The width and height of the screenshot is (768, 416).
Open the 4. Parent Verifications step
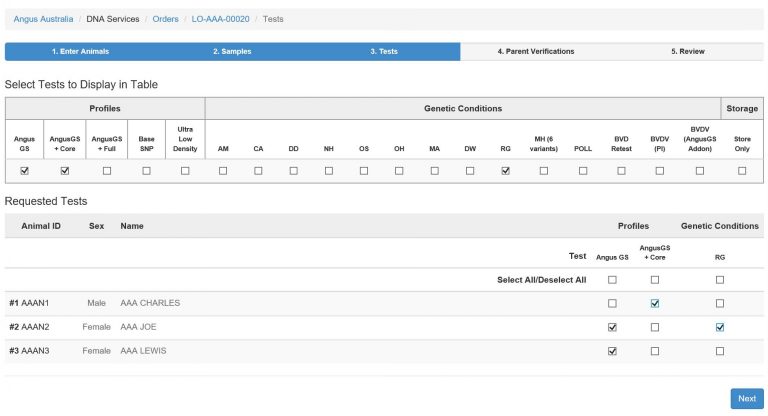coord(536,51)
